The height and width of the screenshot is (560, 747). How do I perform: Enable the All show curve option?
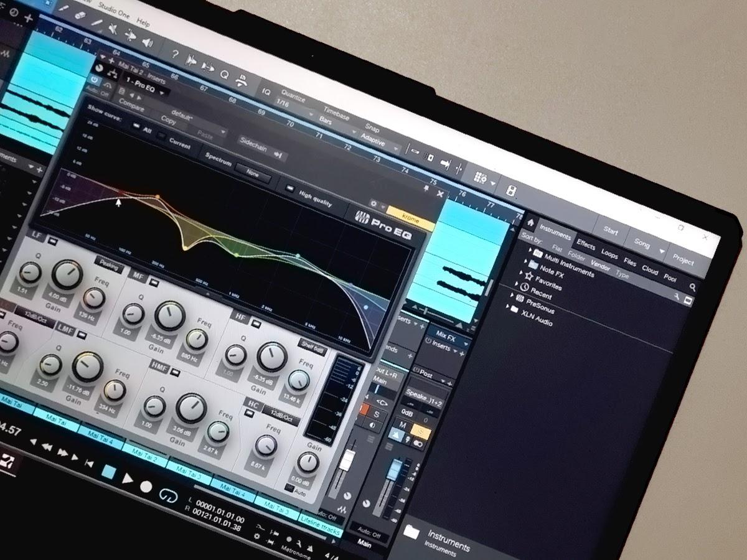point(136,126)
